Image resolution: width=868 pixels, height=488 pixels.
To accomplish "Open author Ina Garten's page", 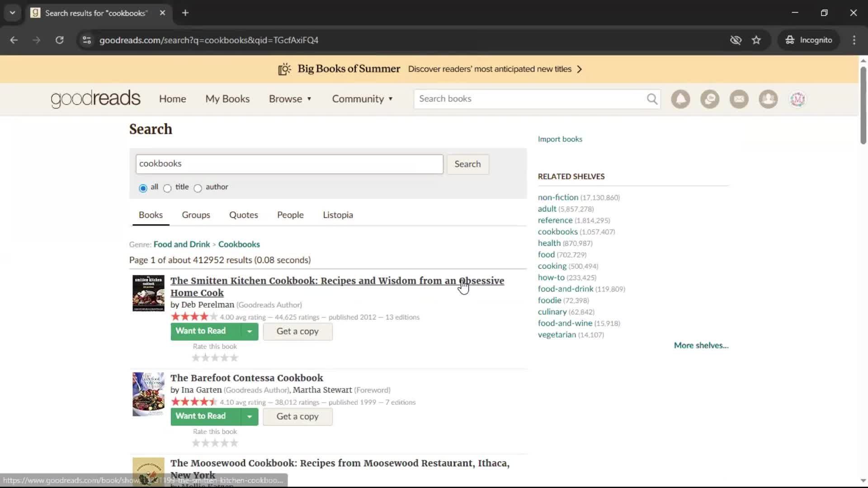I will point(201,390).
